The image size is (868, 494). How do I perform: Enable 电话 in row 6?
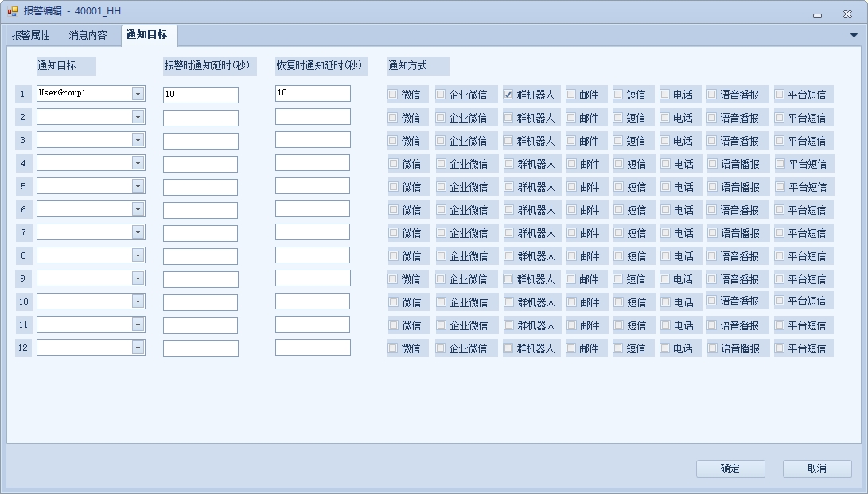(x=665, y=210)
